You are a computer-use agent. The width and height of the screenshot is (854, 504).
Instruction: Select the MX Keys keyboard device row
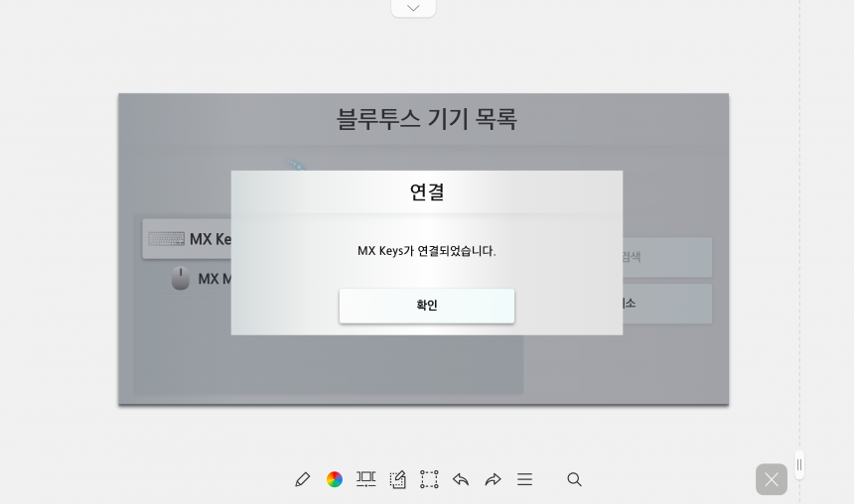(187, 239)
